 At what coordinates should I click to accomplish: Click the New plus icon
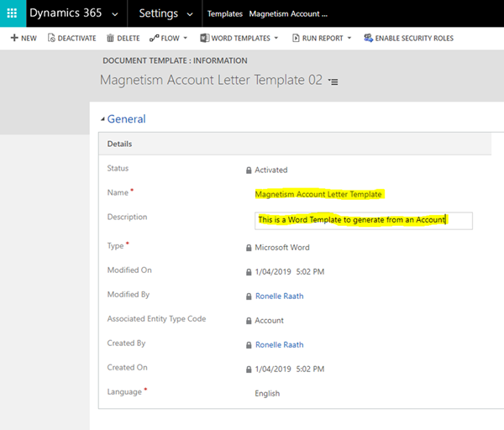(x=14, y=38)
